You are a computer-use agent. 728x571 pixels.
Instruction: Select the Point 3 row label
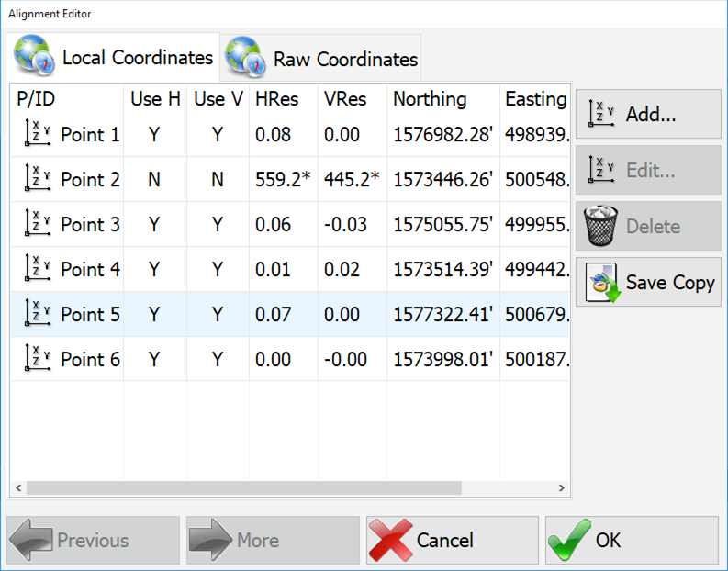90,225
